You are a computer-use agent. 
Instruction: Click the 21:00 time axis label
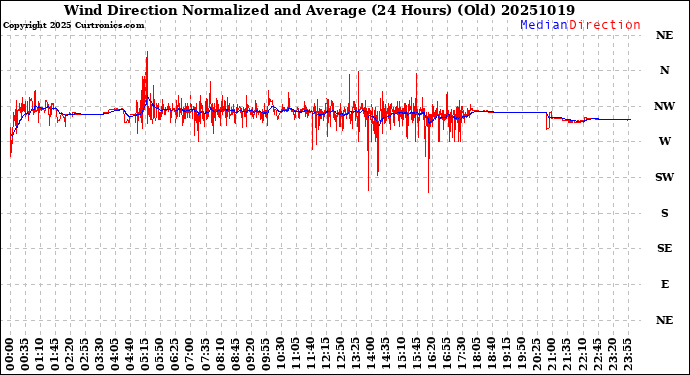coord(551,355)
